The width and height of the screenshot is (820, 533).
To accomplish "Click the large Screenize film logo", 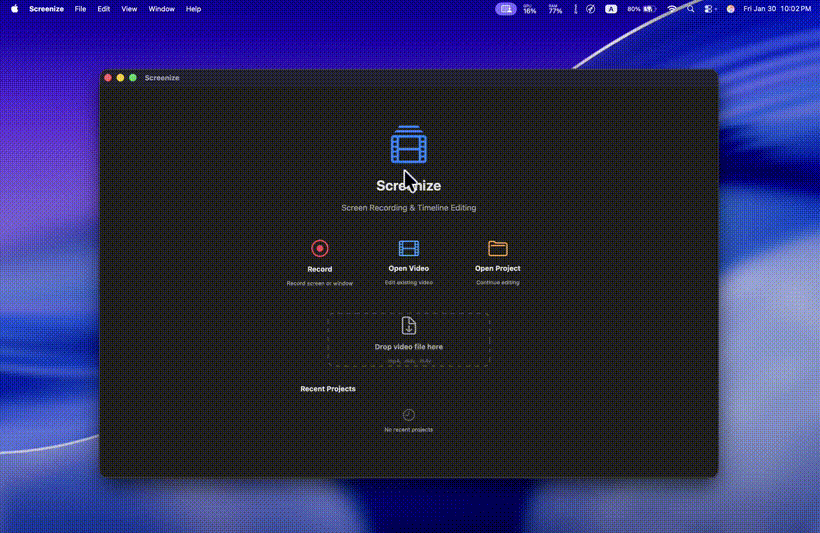I will [x=408, y=146].
